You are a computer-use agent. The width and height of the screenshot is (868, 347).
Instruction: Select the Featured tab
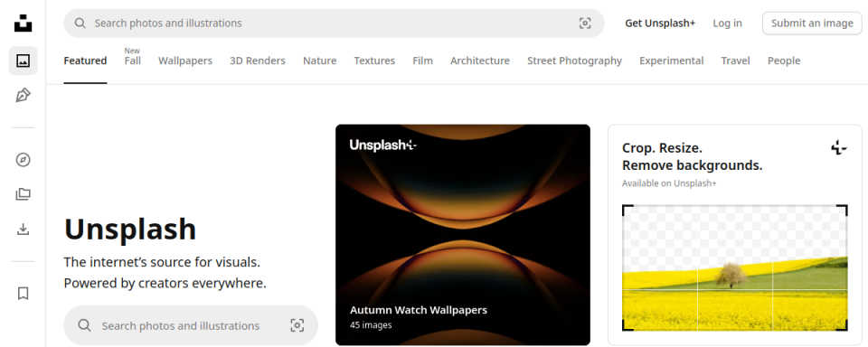point(85,61)
